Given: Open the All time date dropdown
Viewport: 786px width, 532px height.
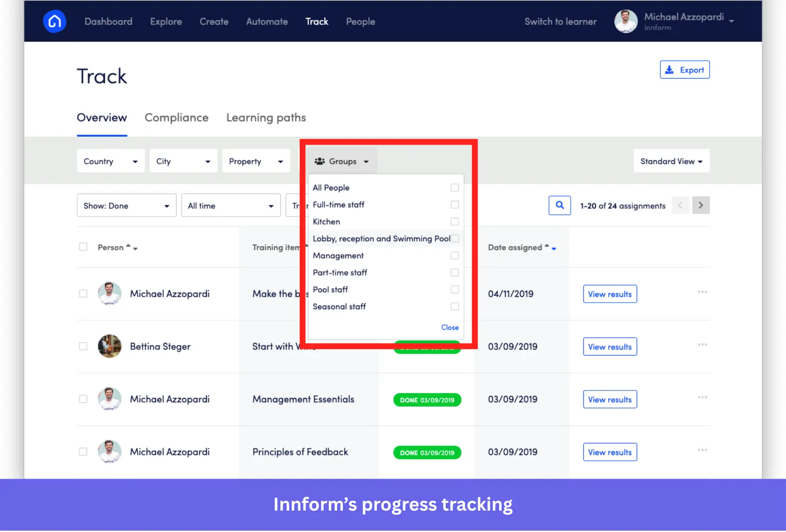Looking at the screenshot, I should [x=231, y=206].
